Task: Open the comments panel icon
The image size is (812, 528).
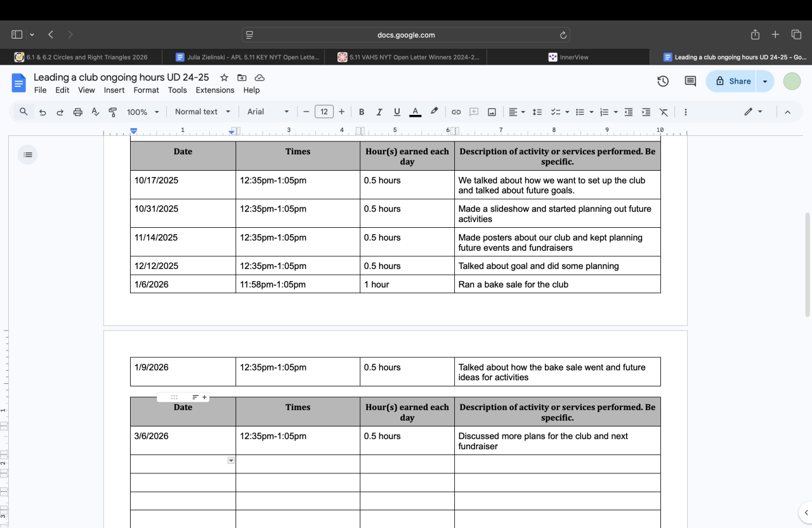Action: point(690,81)
